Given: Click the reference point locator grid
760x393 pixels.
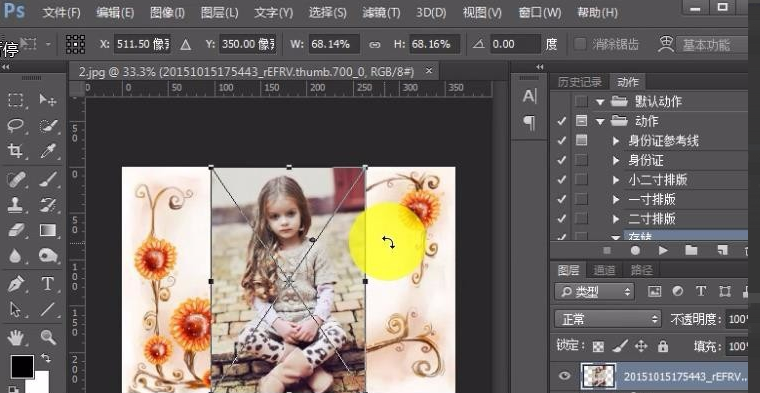Looking at the screenshot, I should [76, 44].
